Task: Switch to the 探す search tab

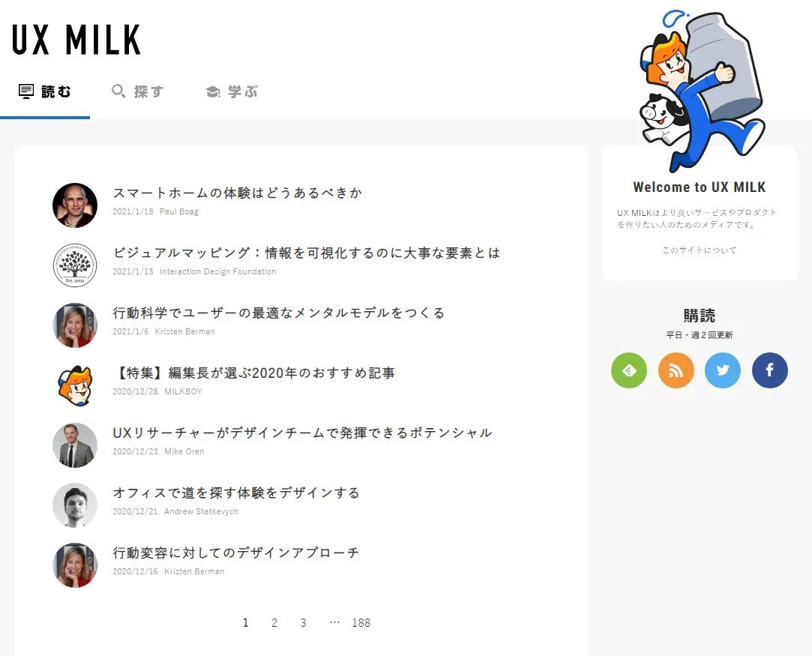Action: [x=138, y=91]
